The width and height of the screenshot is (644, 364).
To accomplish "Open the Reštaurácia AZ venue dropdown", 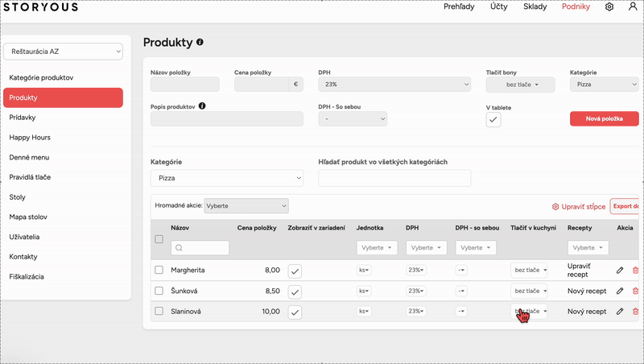I will tap(64, 52).
